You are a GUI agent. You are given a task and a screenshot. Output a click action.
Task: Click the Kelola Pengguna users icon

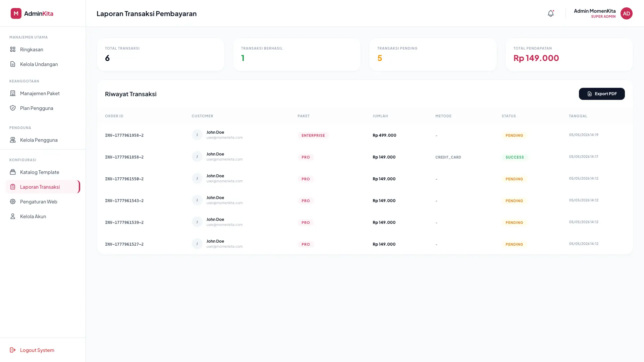click(x=13, y=140)
